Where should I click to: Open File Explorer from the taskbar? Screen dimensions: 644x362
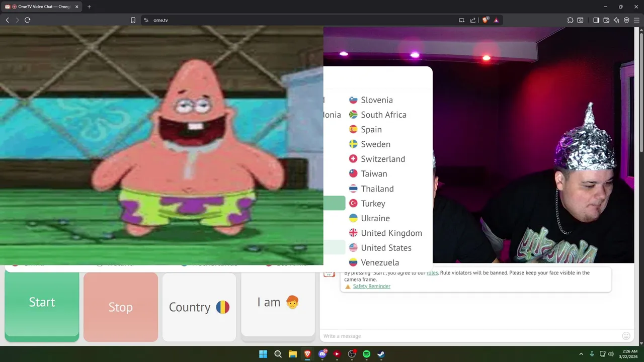coord(292,354)
